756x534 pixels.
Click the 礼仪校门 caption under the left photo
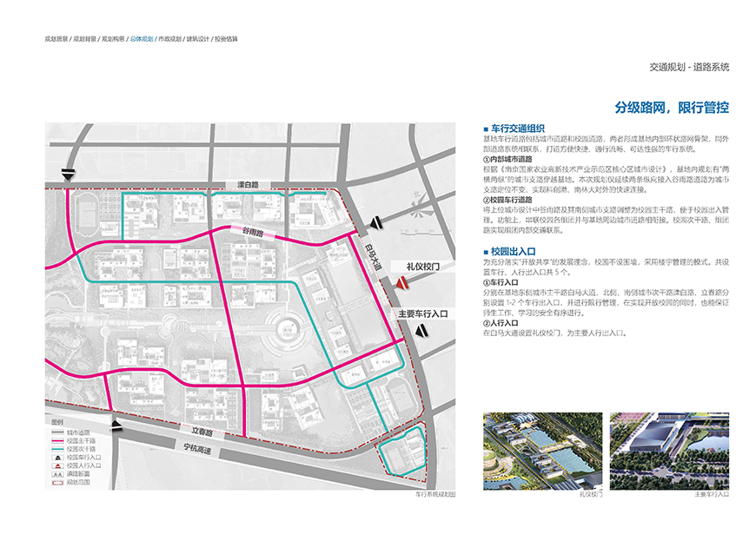click(591, 494)
